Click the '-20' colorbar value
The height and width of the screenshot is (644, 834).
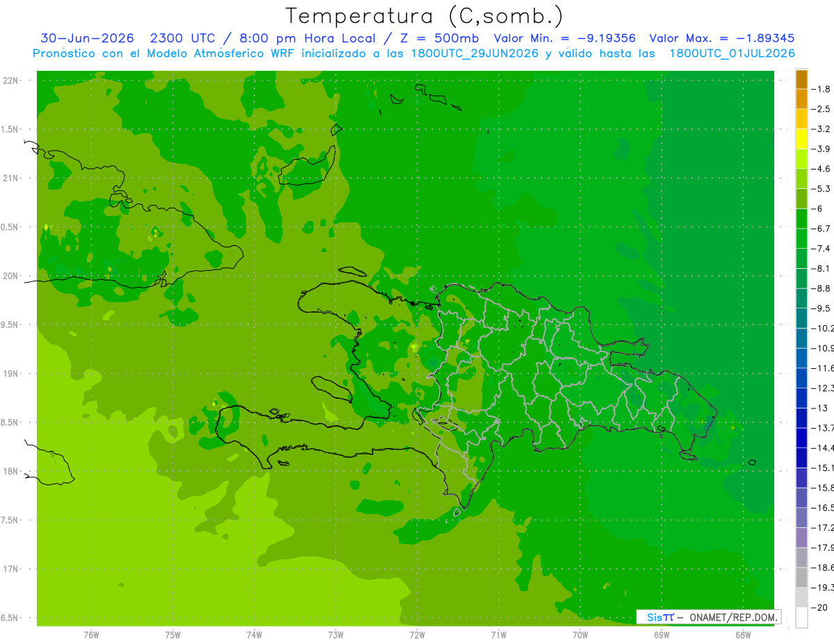819,607
